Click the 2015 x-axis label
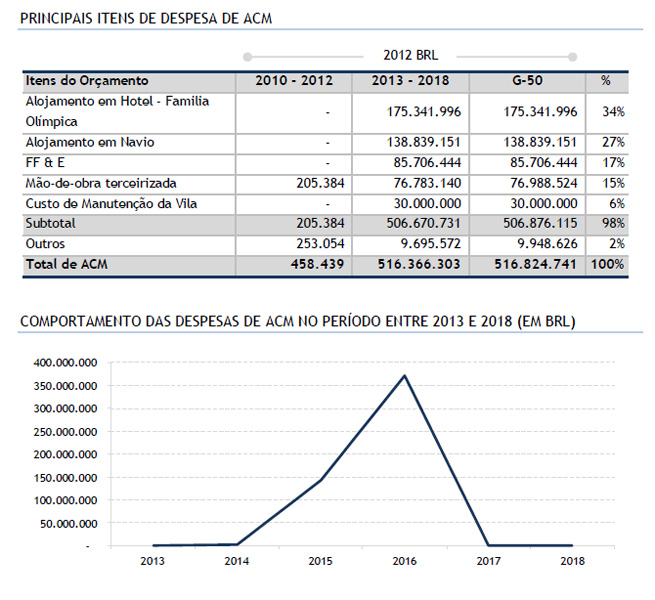Viewport: 655px width, 600px height. tap(320, 561)
